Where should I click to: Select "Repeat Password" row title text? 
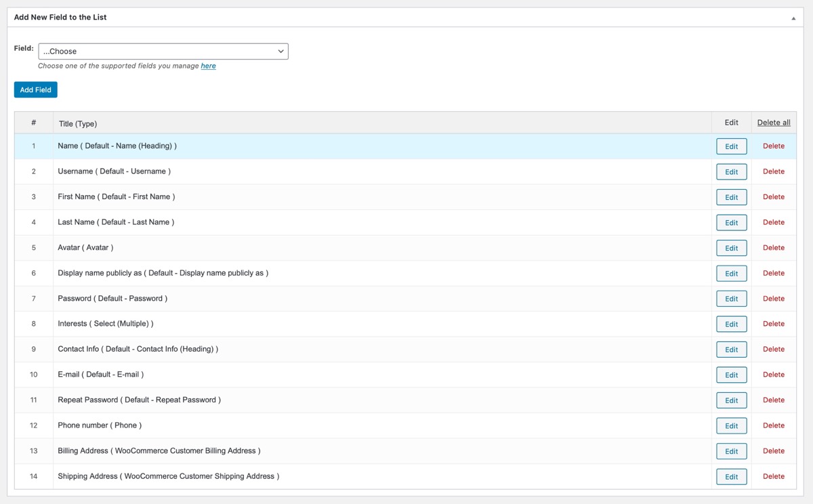140,400
